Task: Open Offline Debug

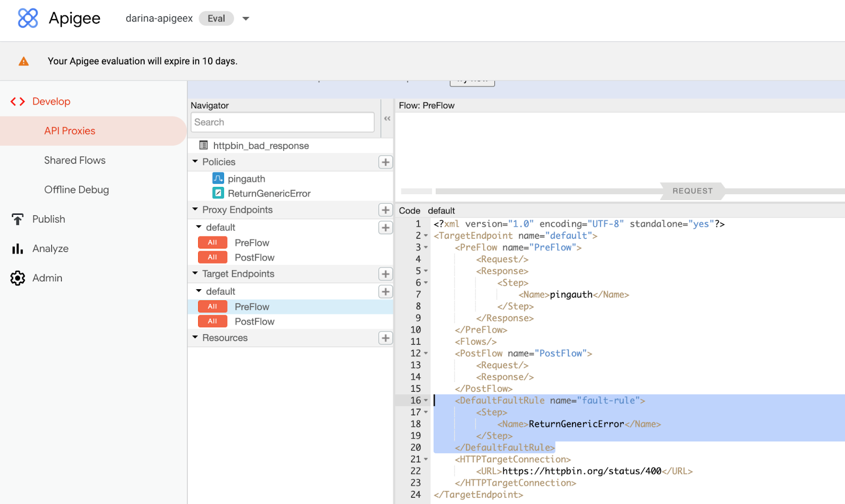Action: (76, 189)
